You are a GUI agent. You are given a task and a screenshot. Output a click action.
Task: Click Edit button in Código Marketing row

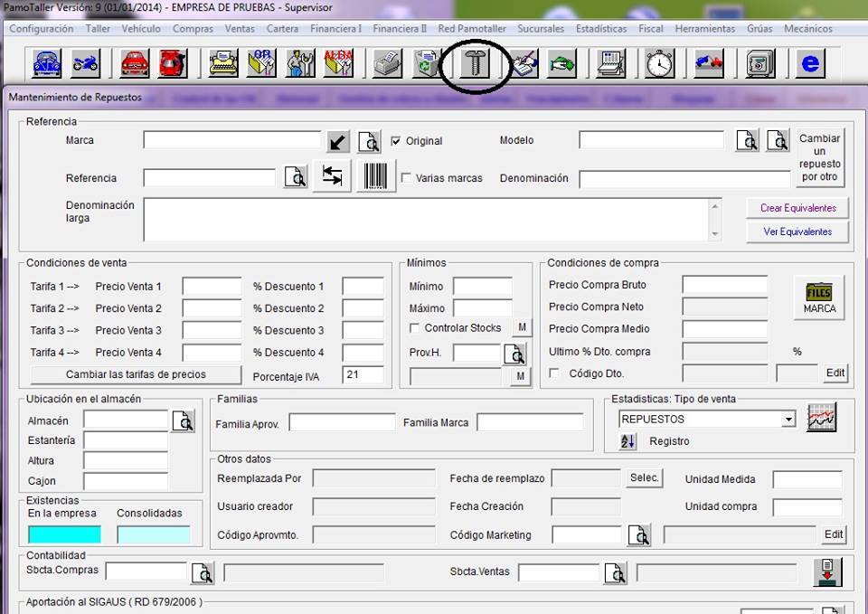833,534
